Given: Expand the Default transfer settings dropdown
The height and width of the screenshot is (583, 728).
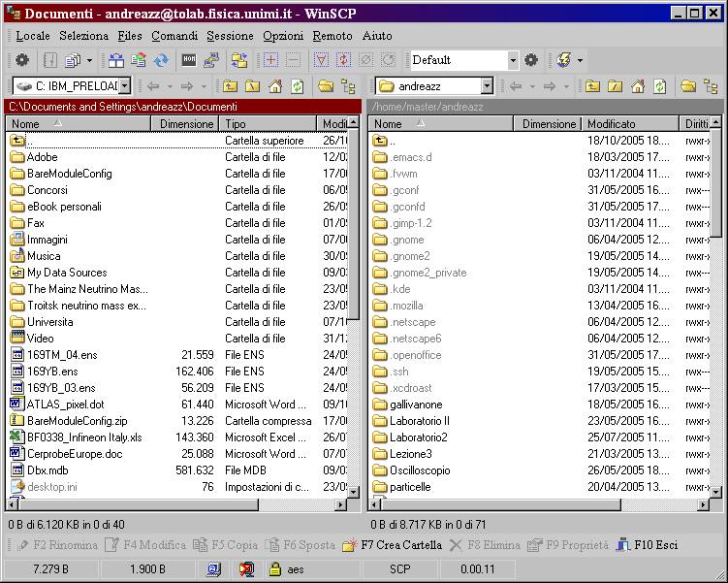Looking at the screenshot, I should (x=513, y=60).
